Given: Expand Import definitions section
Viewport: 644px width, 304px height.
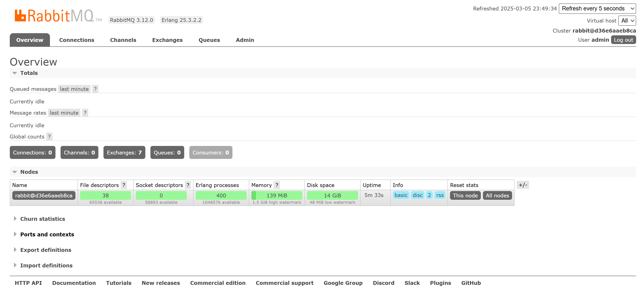Looking at the screenshot, I should tap(46, 265).
